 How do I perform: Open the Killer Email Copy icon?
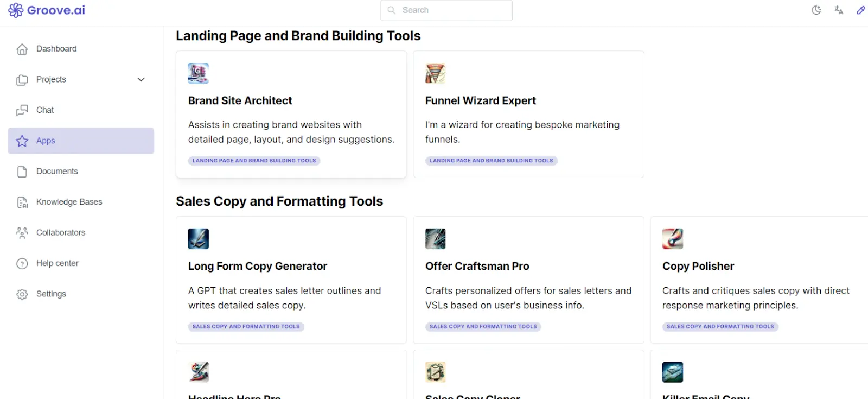[x=673, y=372]
